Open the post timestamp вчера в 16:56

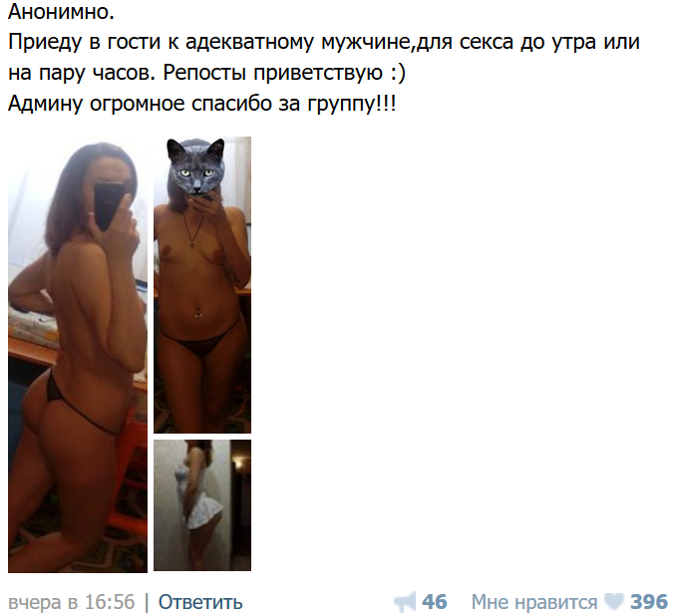pyautogui.click(x=71, y=602)
